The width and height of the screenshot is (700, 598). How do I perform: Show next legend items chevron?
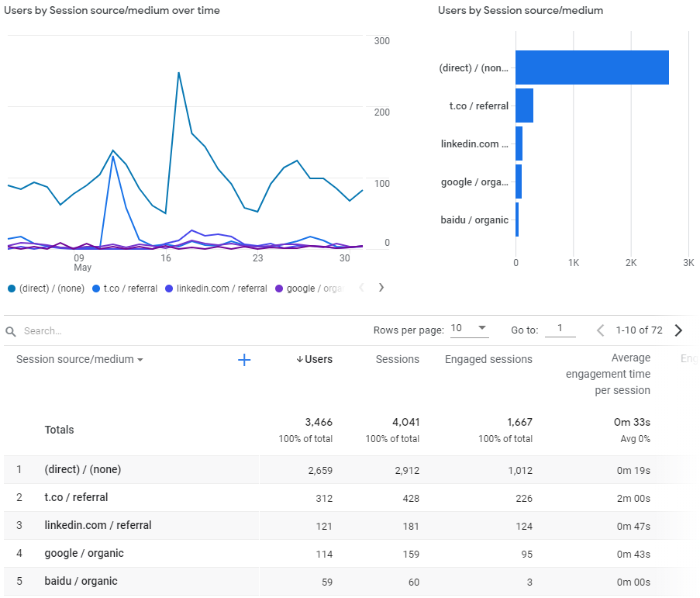(381, 288)
